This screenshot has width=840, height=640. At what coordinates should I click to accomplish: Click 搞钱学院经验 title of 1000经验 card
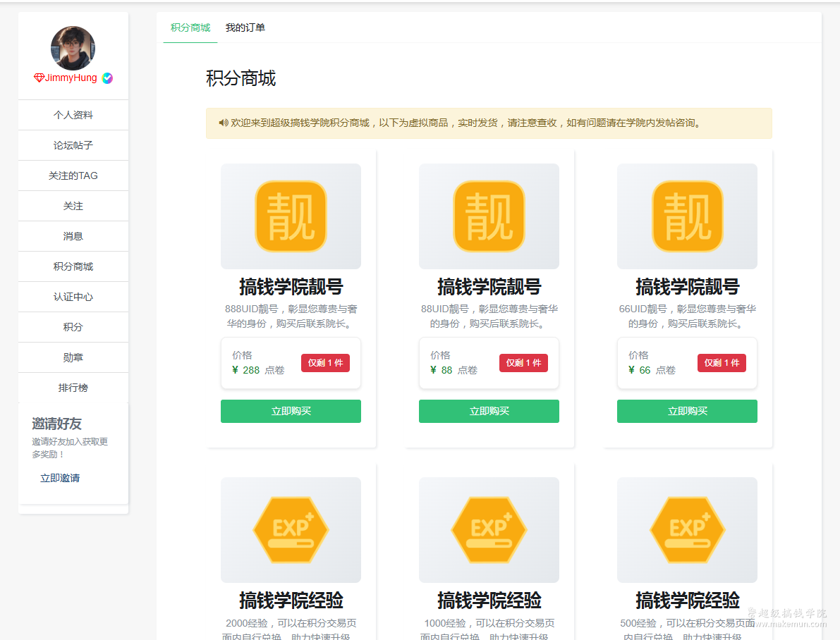point(489,601)
